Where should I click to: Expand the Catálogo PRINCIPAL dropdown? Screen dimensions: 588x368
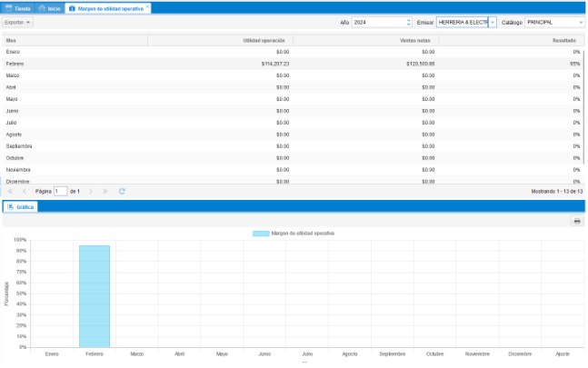pyautogui.click(x=581, y=22)
